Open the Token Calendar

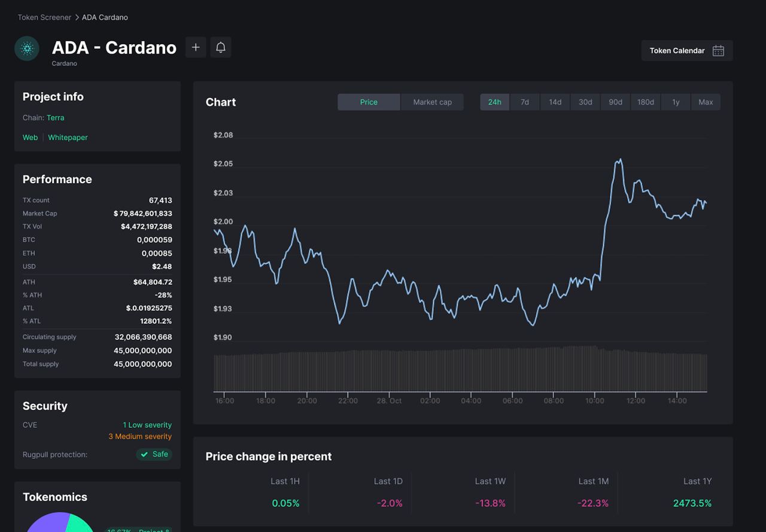click(x=687, y=51)
